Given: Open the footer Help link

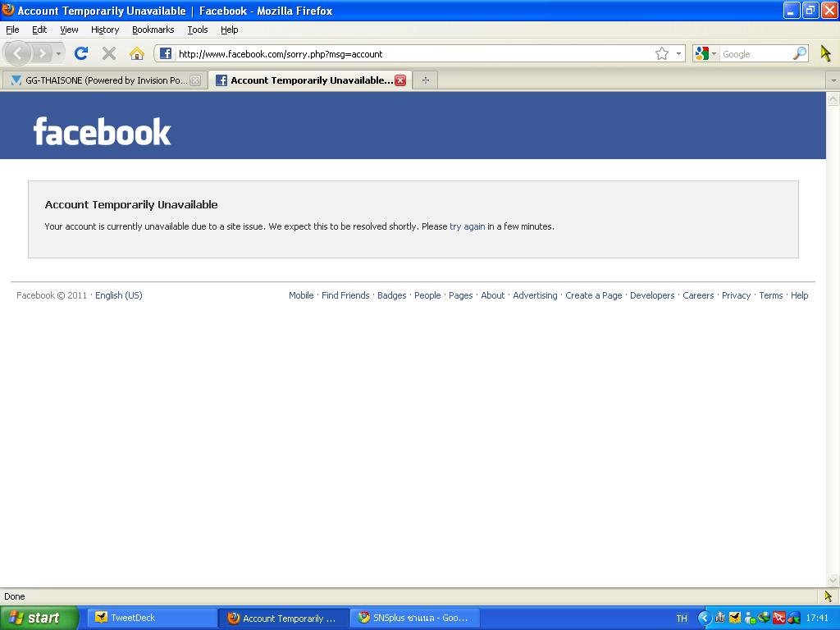Looking at the screenshot, I should tap(799, 295).
